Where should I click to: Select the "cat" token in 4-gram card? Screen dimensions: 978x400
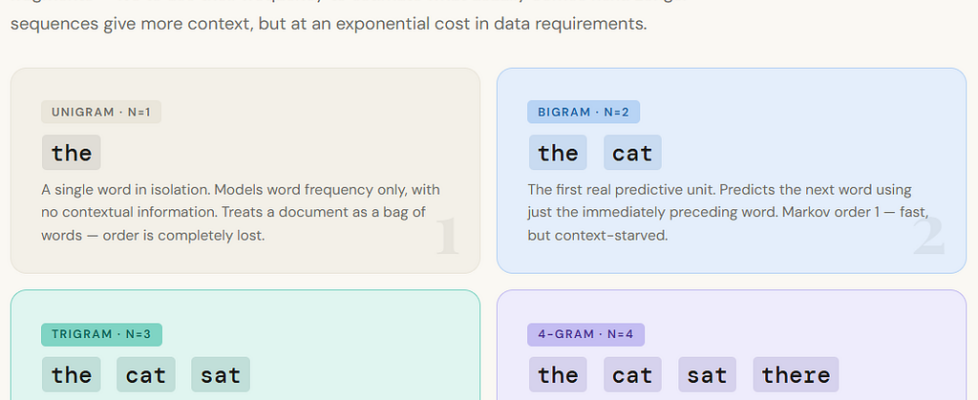632,375
